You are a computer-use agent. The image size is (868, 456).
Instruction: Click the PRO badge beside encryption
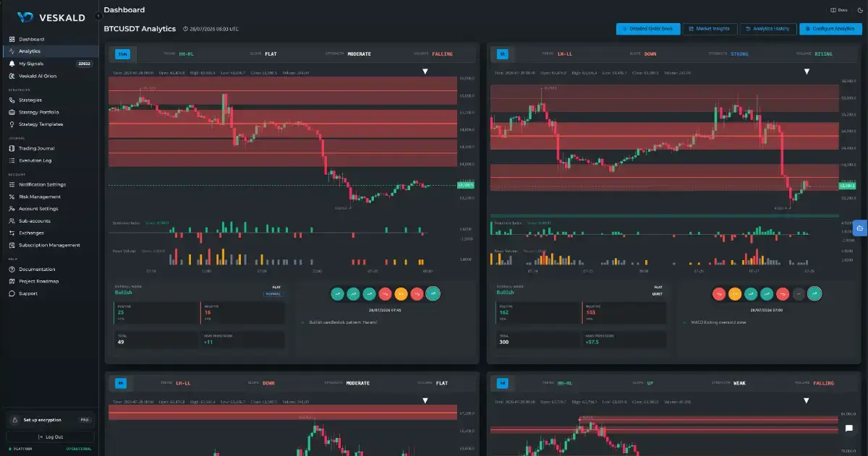coord(85,420)
